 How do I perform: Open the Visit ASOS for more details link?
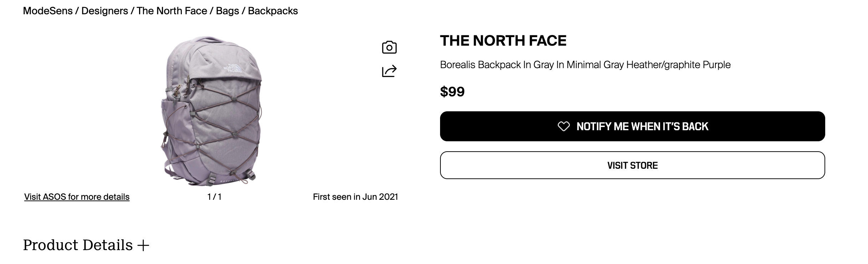point(77,197)
